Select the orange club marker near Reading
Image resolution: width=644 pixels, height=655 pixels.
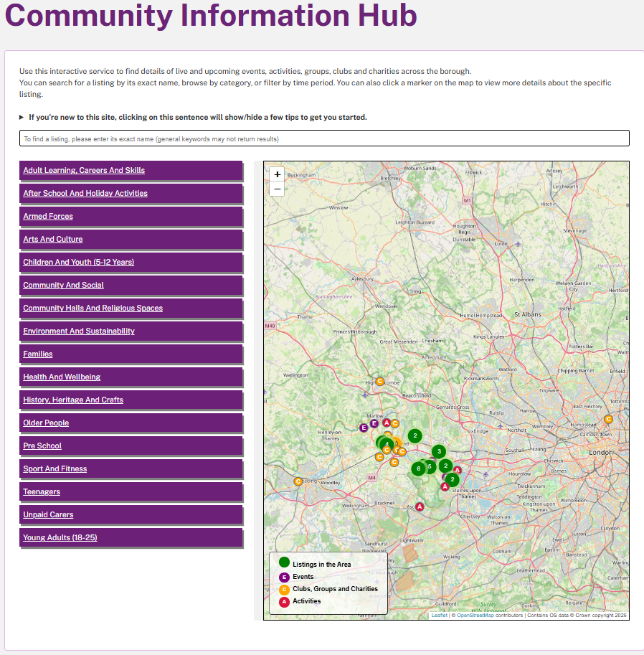pos(298,481)
